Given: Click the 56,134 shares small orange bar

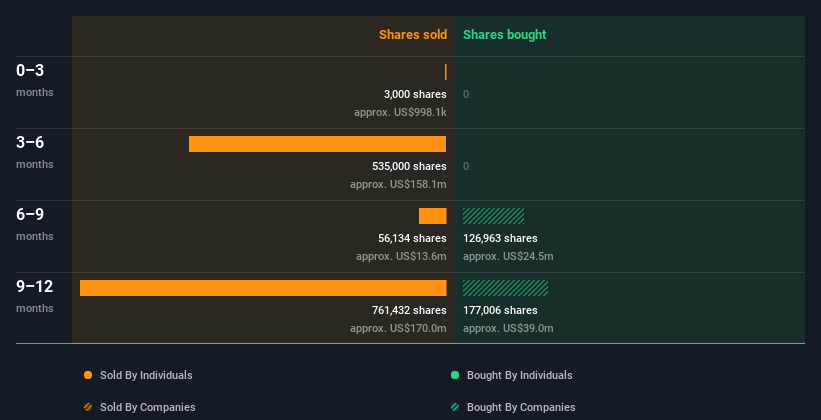Looking at the screenshot, I should [x=432, y=216].
